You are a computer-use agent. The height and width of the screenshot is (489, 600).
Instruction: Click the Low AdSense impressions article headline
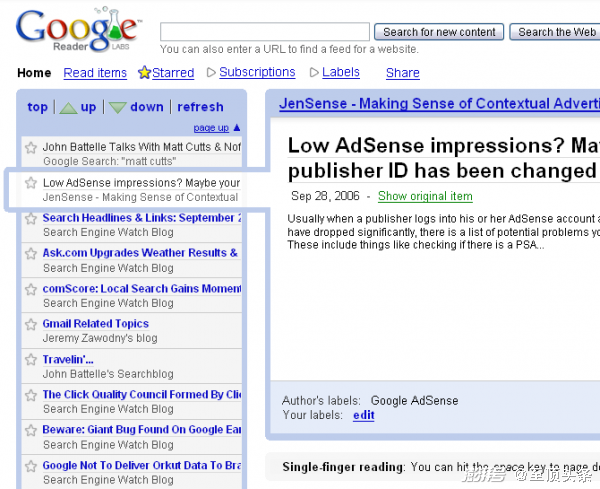444,158
